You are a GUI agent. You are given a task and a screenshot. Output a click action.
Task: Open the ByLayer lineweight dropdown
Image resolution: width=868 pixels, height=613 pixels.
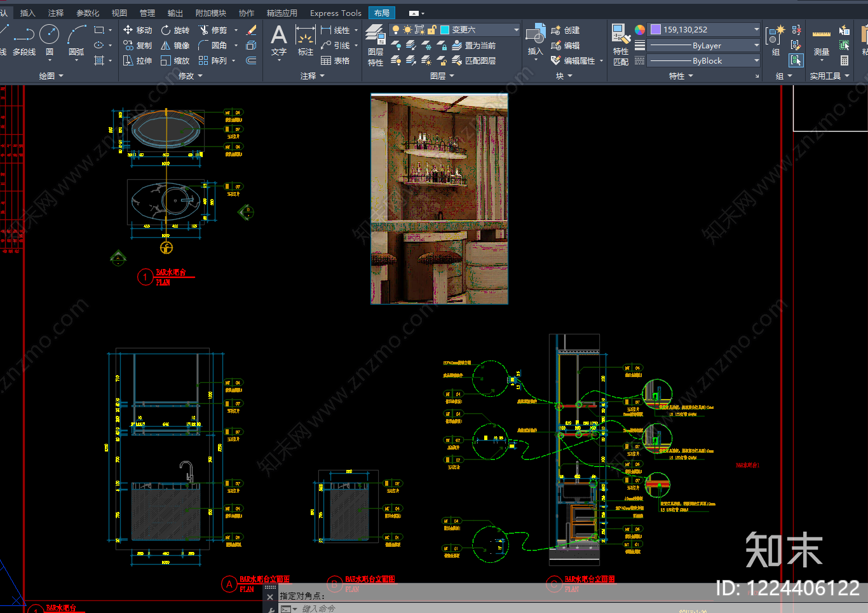coord(704,45)
